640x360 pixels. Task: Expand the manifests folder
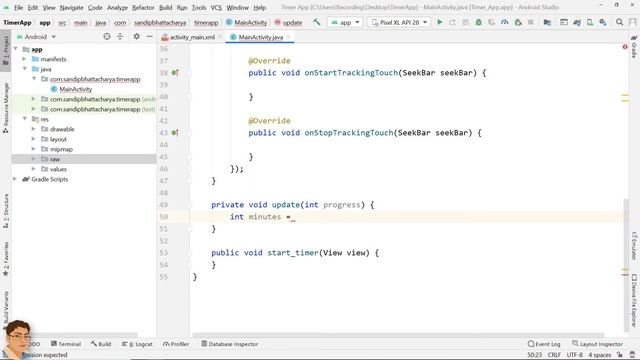tap(24, 59)
